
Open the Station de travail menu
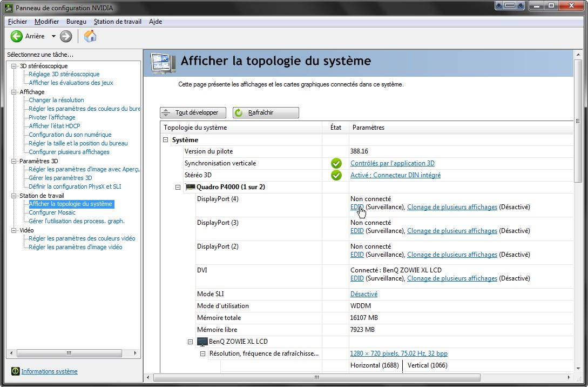click(117, 22)
